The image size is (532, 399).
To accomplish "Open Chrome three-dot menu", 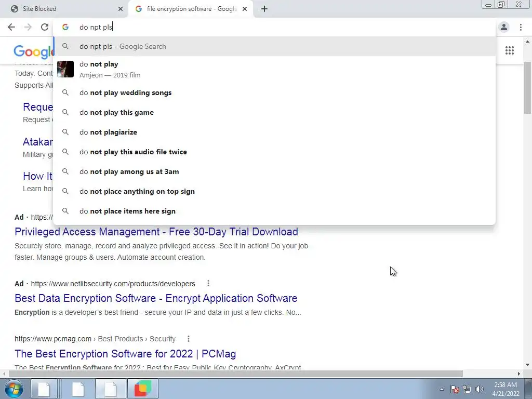I will pos(521,27).
